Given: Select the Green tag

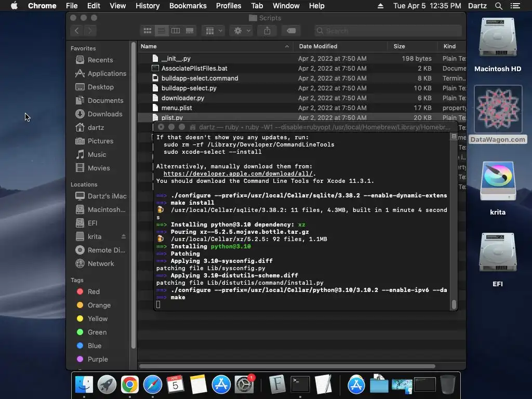Looking at the screenshot, I should tap(91, 332).
